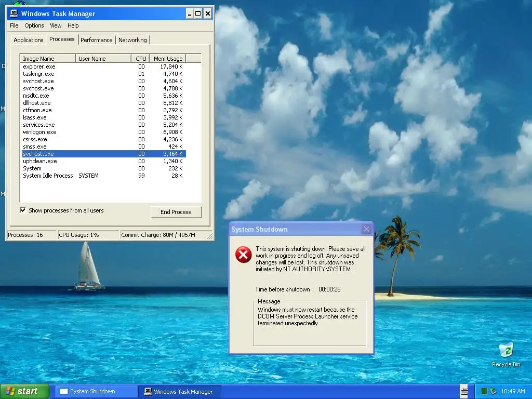Select svchost.exe row using 4,788 K

(103, 88)
